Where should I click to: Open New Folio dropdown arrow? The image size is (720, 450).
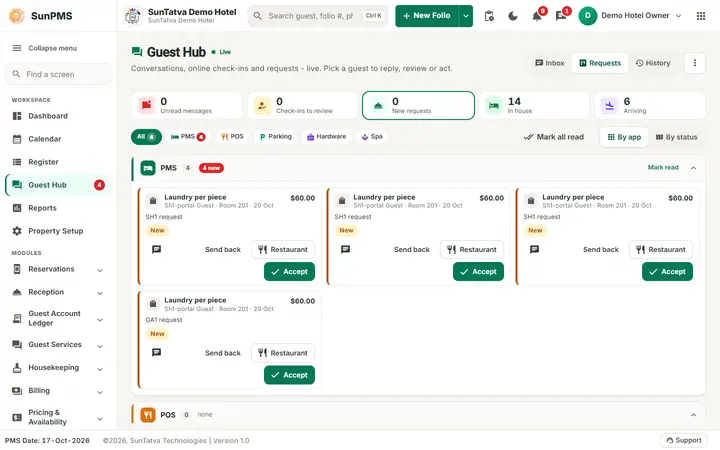[x=466, y=16]
